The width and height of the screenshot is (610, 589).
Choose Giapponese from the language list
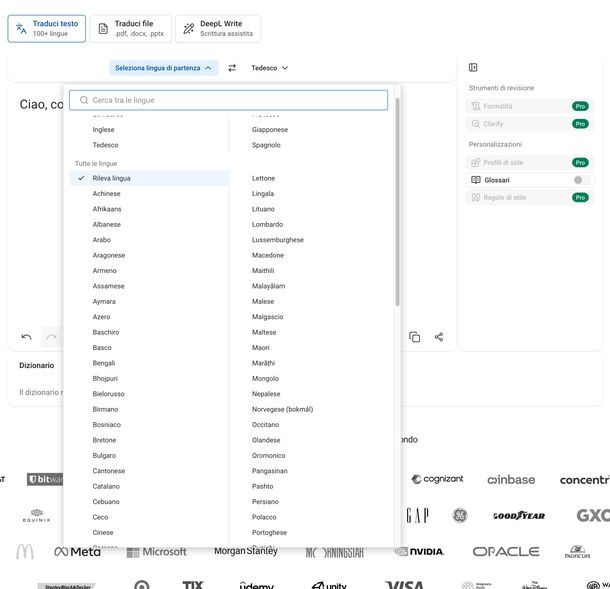click(270, 129)
